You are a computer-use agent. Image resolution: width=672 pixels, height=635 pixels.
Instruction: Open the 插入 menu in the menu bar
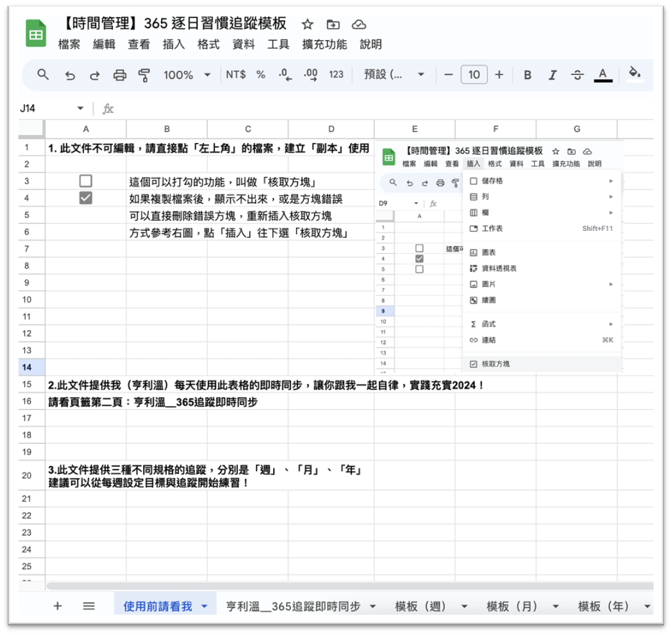pos(174,45)
